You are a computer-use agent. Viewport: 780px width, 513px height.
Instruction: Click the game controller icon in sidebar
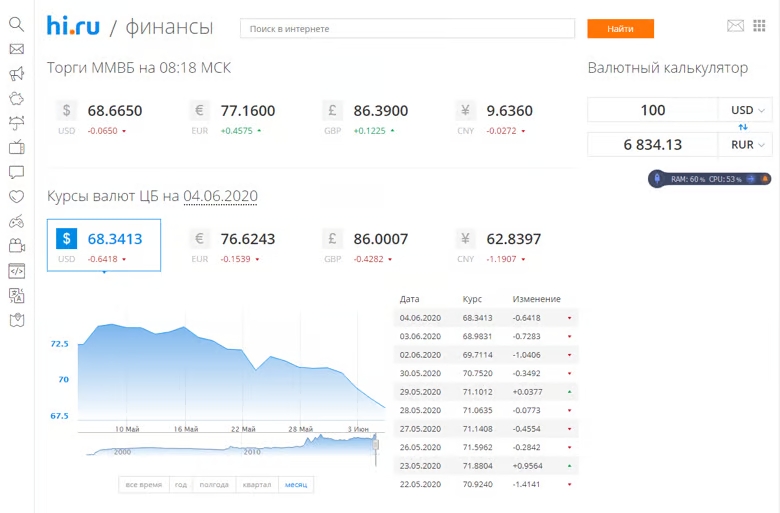coord(16,221)
